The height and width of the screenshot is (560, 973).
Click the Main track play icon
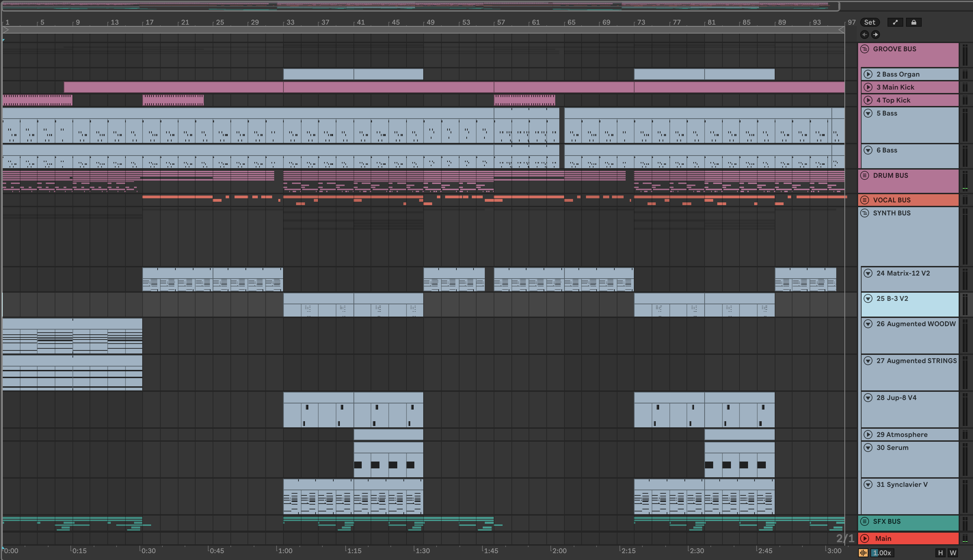point(865,538)
